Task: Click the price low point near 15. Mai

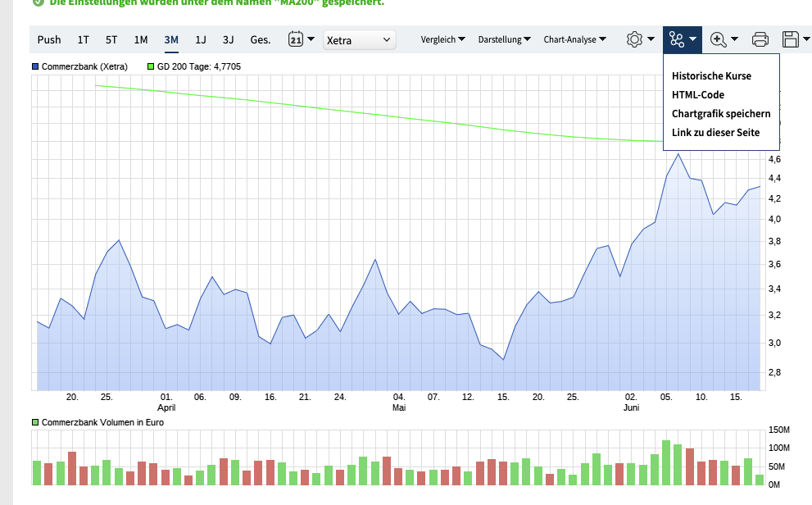Action: pyautogui.click(x=503, y=359)
